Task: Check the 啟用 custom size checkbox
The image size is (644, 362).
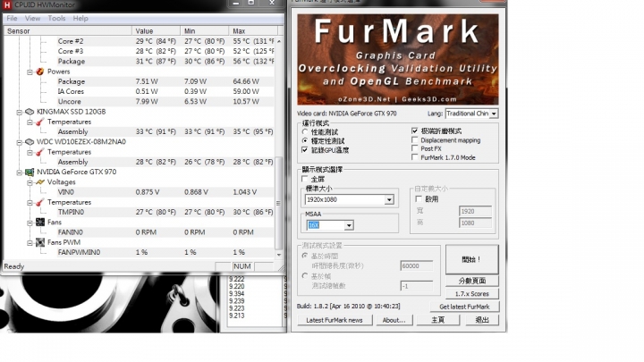Action: click(x=419, y=199)
